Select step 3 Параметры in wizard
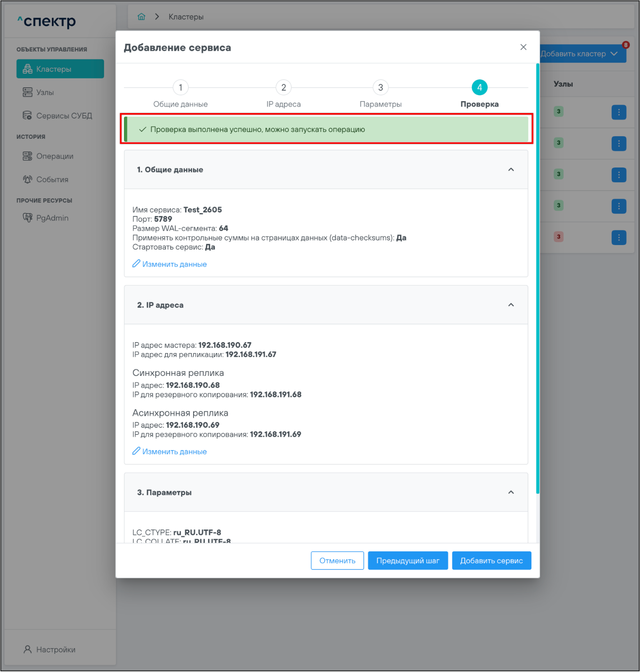 380,88
